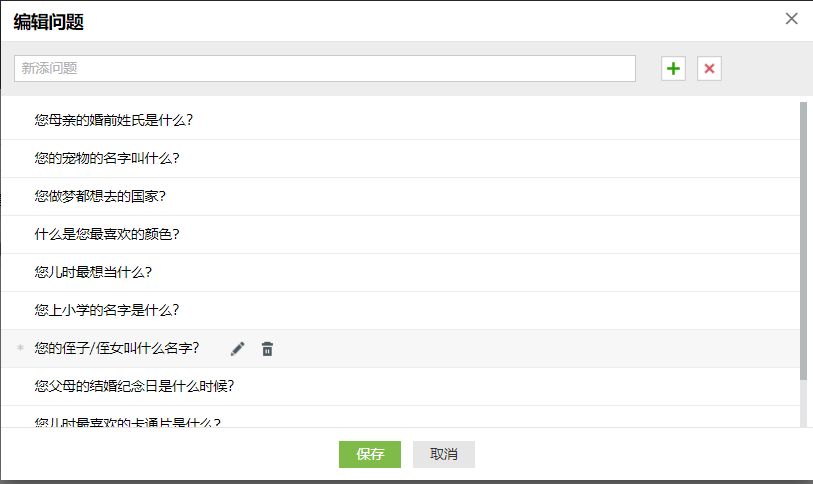Edit the nephew/niece question with pencil icon
This screenshot has width=813, height=484.
pyautogui.click(x=237, y=349)
